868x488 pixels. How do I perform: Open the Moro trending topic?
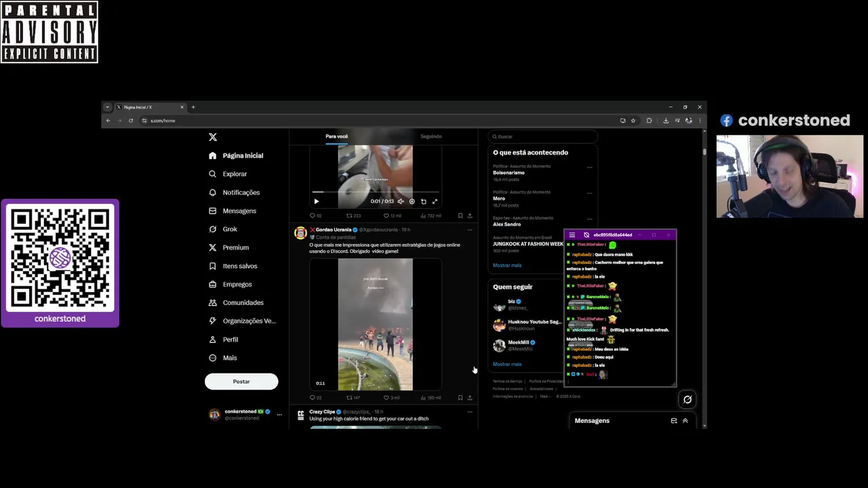(499, 199)
